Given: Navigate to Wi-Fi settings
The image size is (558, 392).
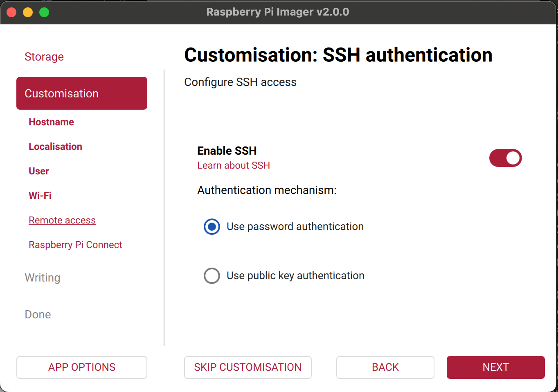Looking at the screenshot, I should tap(40, 196).
